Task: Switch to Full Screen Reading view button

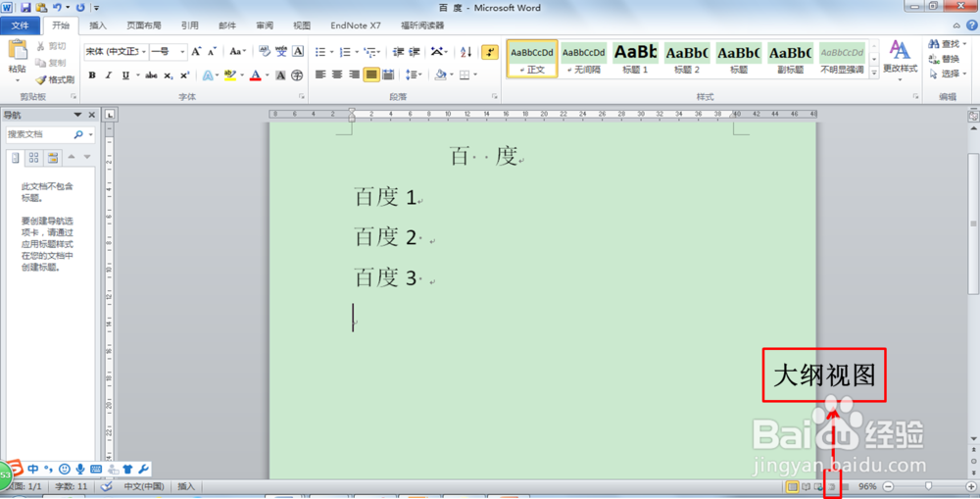Action: pos(807,486)
